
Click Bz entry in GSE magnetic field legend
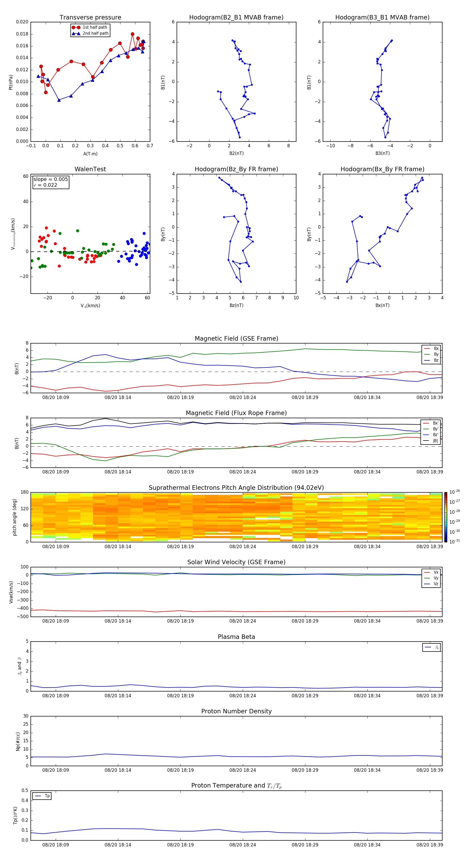[x=431, y=361]
